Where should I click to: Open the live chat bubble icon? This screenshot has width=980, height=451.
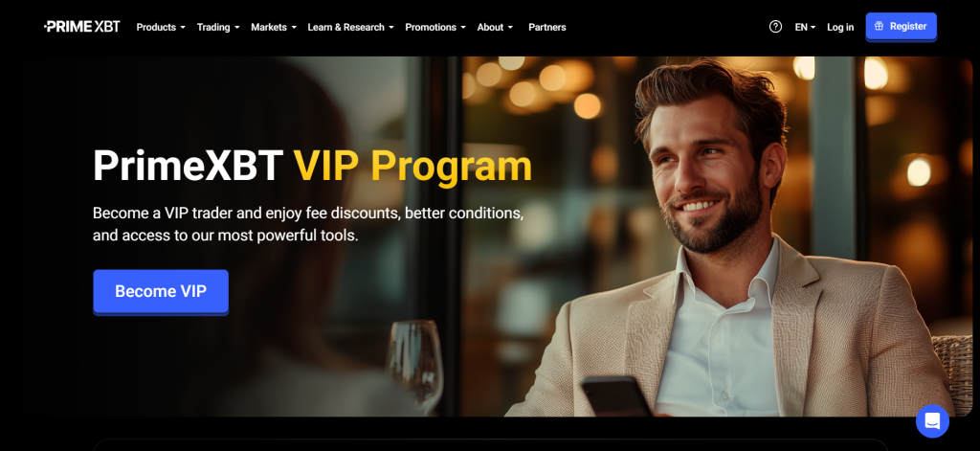[x=932, y=421]
